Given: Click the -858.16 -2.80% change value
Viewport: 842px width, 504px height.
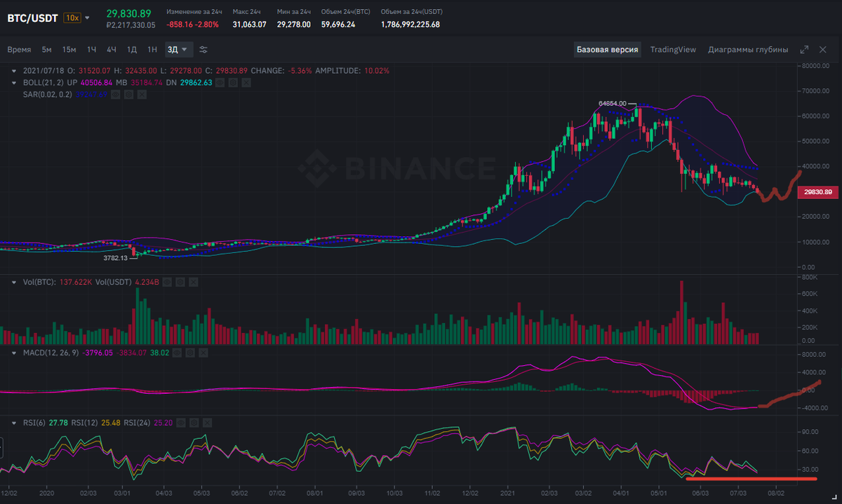Looking at the screenshot, I should click(192, 25).
